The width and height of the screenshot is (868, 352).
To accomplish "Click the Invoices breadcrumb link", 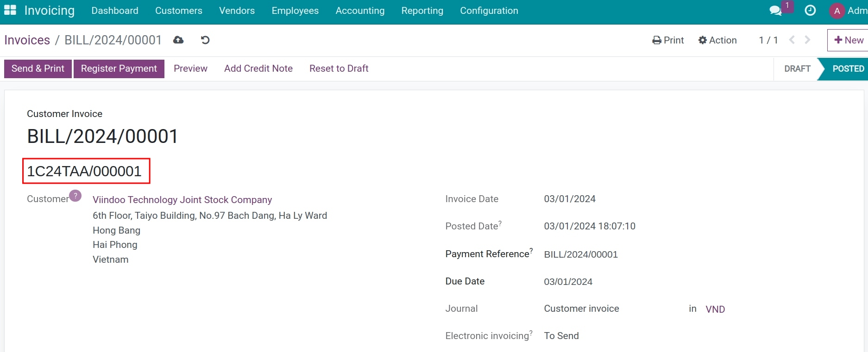I will tap(27, 40).
